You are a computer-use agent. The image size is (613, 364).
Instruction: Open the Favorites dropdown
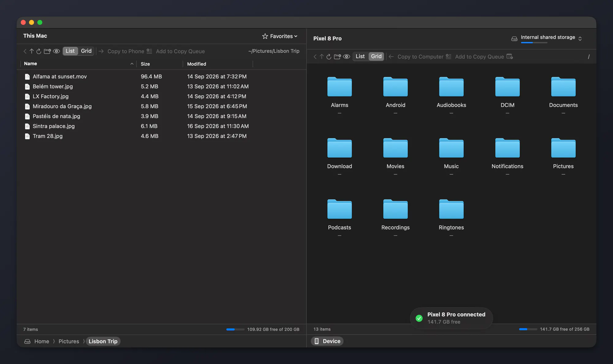pos(280,36)
